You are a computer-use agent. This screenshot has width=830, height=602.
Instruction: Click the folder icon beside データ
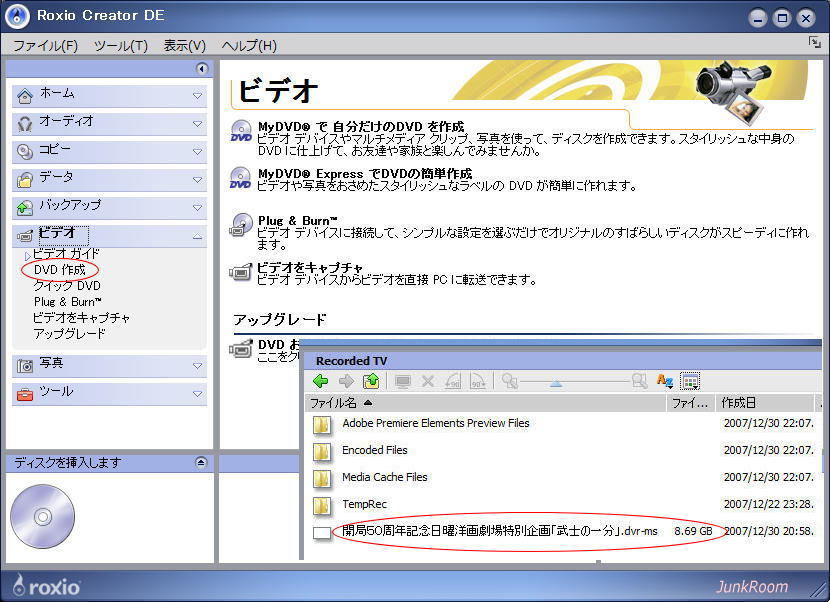pyautogui.click(x=25, y=180)
